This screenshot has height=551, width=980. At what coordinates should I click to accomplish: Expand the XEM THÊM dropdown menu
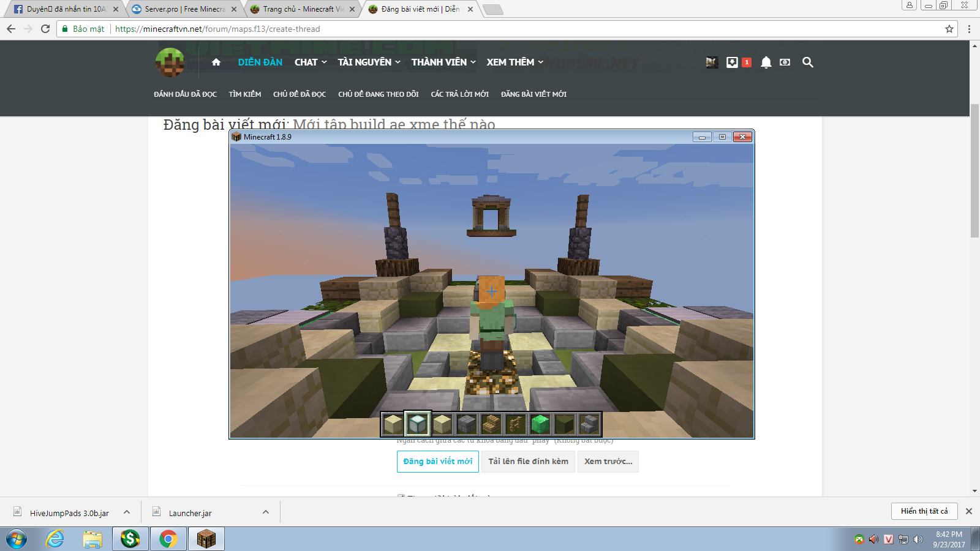click(x=515, y=62)
